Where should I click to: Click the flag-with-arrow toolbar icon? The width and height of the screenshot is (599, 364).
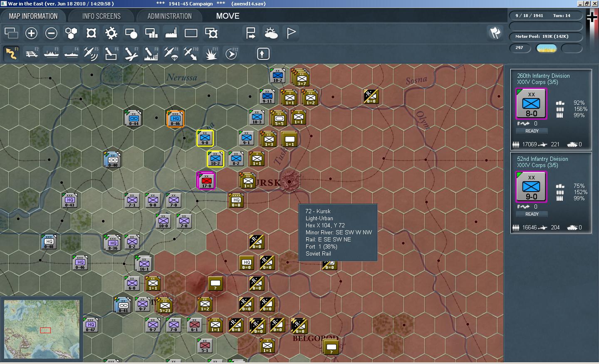pos(251,33)
